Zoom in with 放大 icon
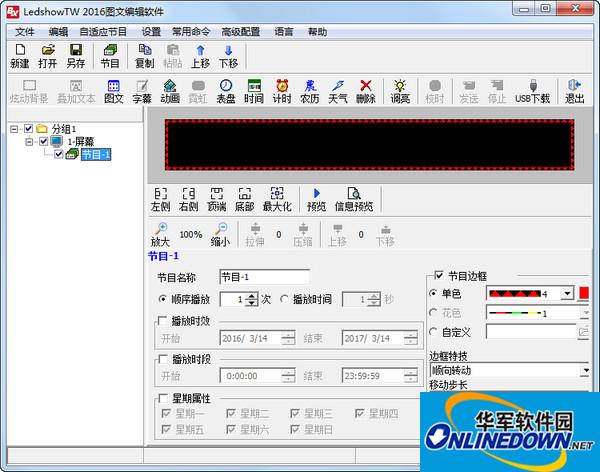Image resolution: width=600 pixels, height=472 pixels. click(x=160, y=235)
